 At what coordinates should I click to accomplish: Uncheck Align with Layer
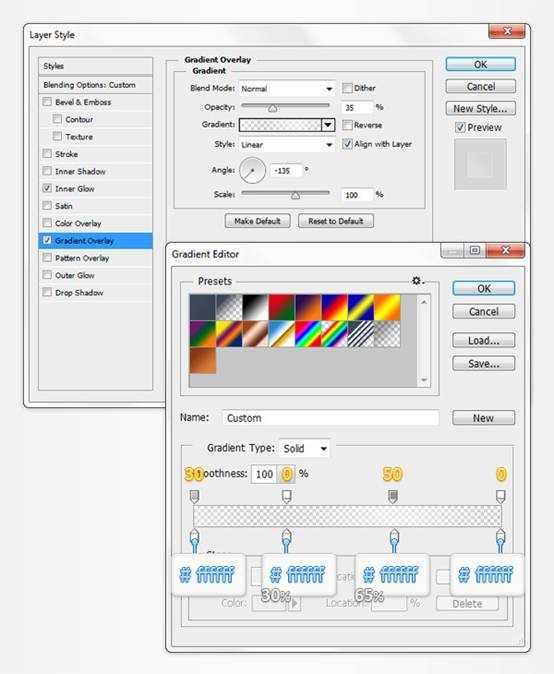pyautogui.click(x=347, y=144)
